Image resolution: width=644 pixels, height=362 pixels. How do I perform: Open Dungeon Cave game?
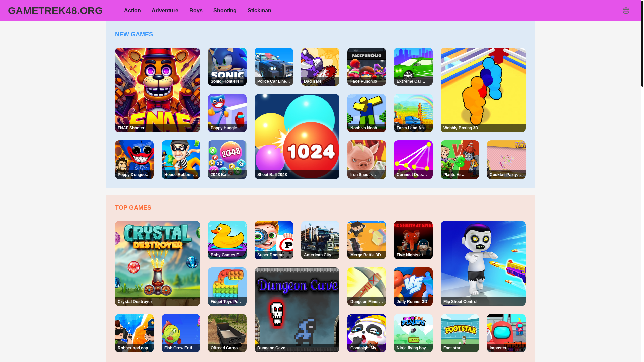(x=297, y=310)
